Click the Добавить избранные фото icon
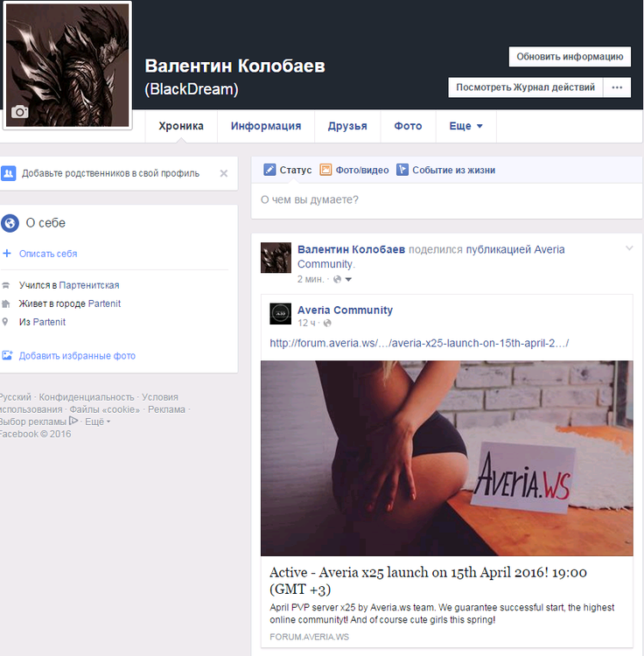The image size is (644, 656). 8,356
